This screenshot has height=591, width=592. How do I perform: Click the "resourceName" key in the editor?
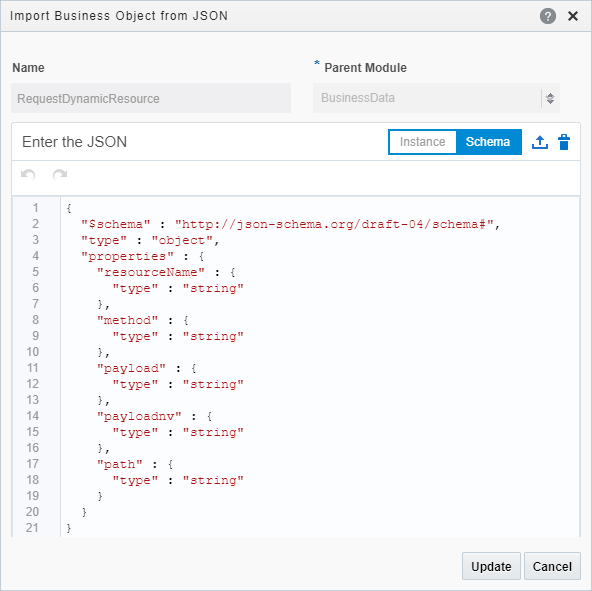(x=151, y=272)
